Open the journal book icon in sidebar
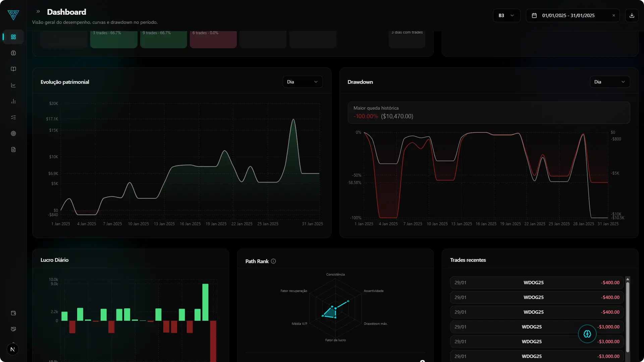 click(13, 69)
